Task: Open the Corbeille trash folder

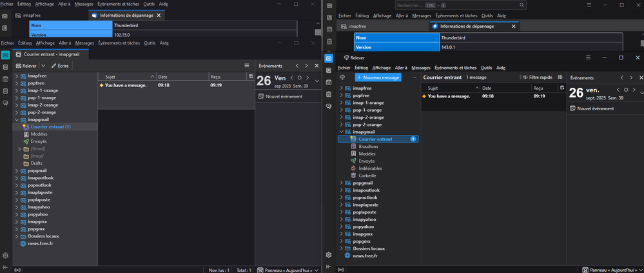Action: (x=367, y=176)
